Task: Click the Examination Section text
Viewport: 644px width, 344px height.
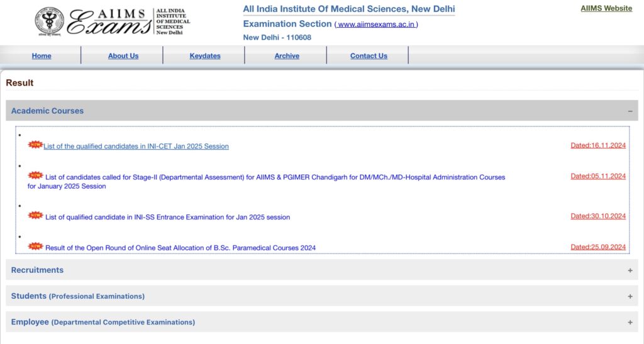Action: click(287, 24)
